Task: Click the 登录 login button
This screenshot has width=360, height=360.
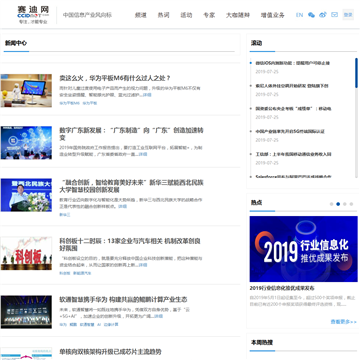Action: (x=348, y=15)
